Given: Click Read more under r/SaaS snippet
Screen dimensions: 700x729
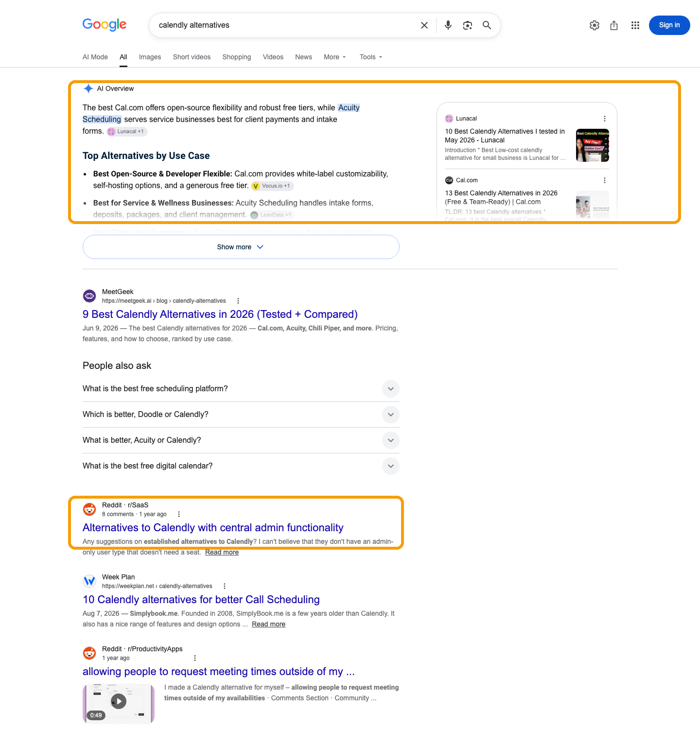Looking at the screenshot, I should (222, 552).
